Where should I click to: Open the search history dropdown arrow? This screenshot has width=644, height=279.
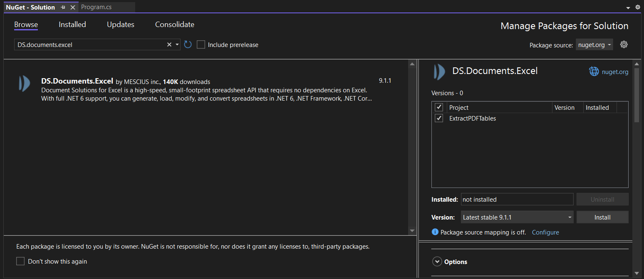177,44
